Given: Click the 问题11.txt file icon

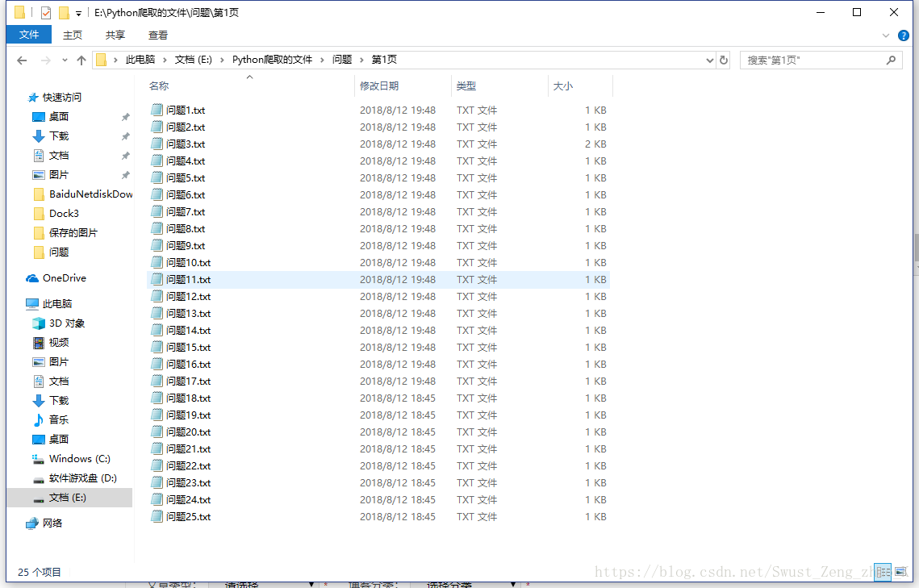Looking at the screenshot, I should (x=157, y=279).
